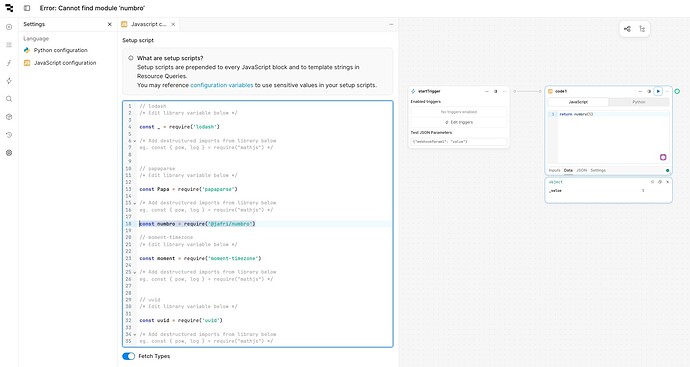Viewport: 690px width, 367px height.
Task: Open Python configuration in Settings
Action: click(x=60, y=50)
